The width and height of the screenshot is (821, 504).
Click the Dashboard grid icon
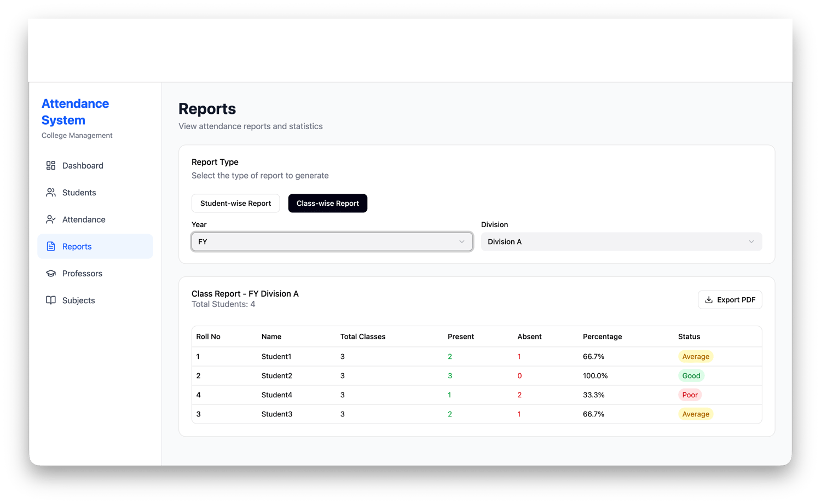51,165
